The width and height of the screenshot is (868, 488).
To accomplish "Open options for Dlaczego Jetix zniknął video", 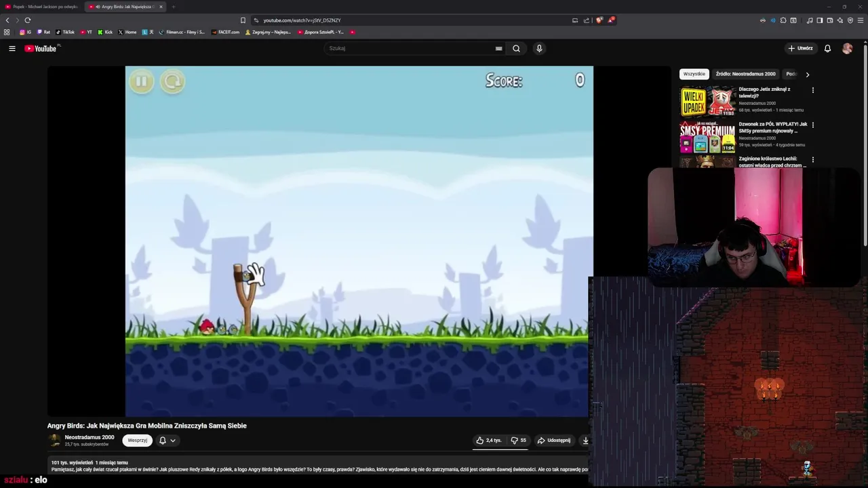I will point(813,90).
